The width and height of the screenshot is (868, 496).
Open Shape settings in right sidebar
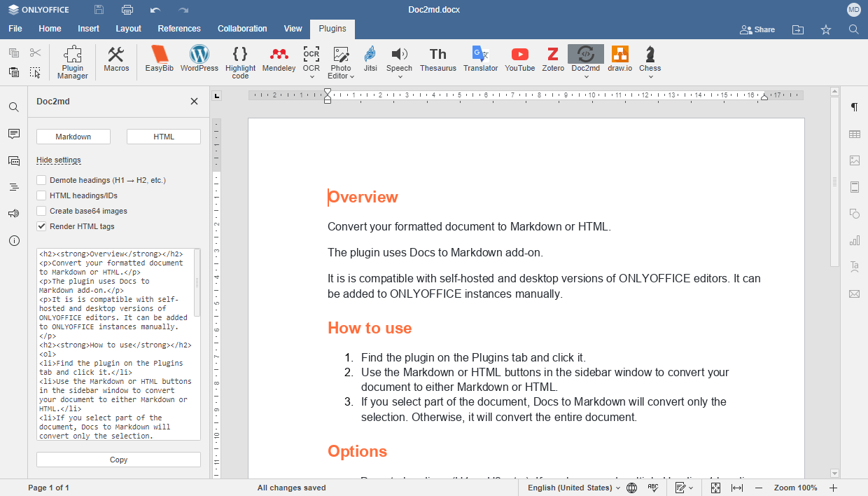click(x=855, y=214)
